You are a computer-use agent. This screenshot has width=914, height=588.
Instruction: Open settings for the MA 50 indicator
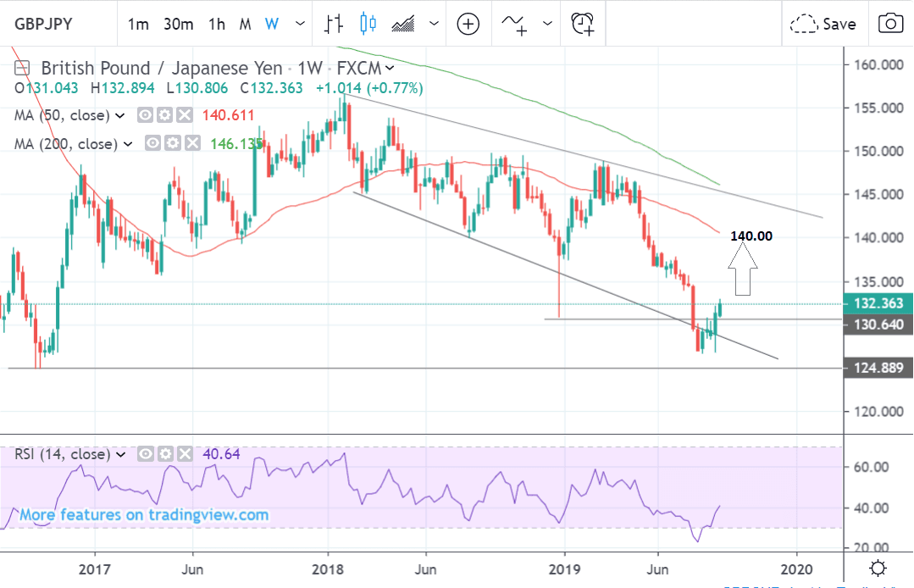tap(164, 115)
